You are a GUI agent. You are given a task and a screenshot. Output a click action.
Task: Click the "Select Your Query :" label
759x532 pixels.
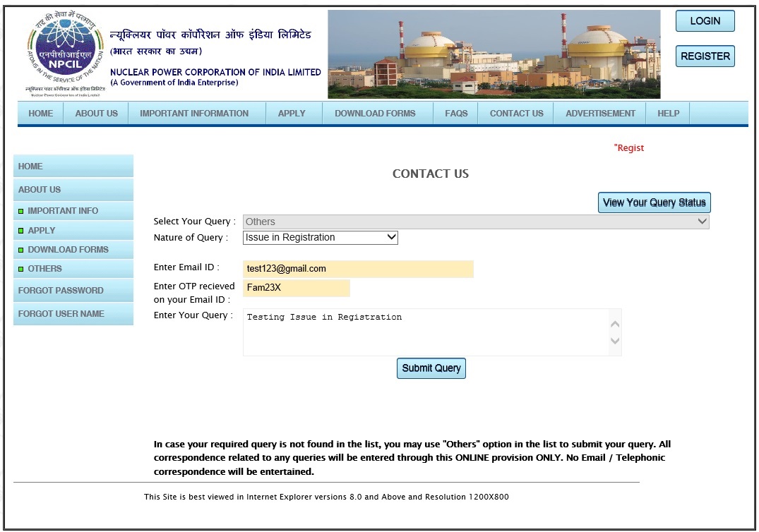195,221
